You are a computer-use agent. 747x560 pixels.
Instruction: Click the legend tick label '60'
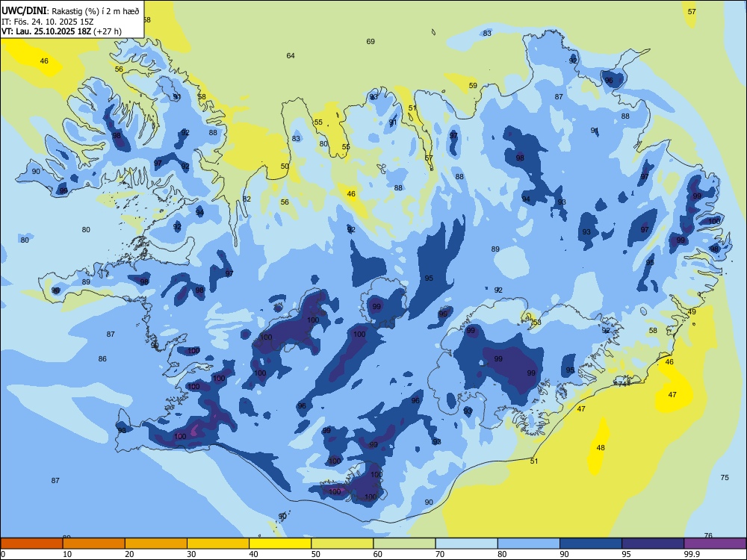click(x=378, y=554)
